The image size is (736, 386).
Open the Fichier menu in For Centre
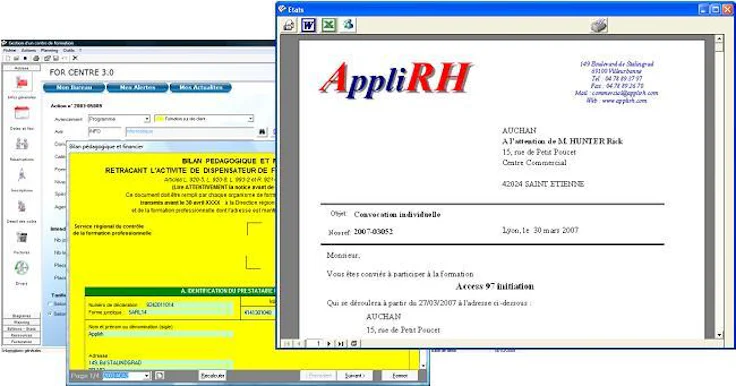tap(9, 50)
